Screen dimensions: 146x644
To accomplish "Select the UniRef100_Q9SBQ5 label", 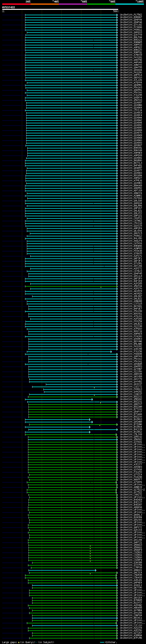I will pyautogui.click(x=131, y=364).
